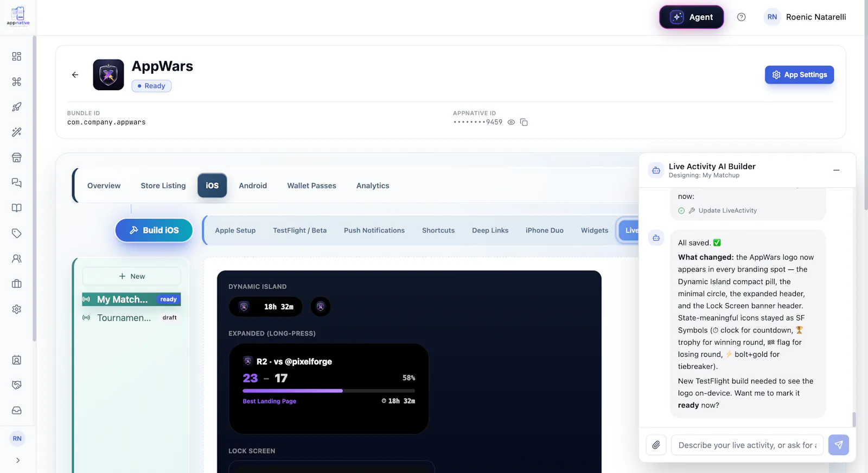This screenshot has height=473, width=868.
Task: Click the Dynamic Island minimal circle preview
Action: 321,307
